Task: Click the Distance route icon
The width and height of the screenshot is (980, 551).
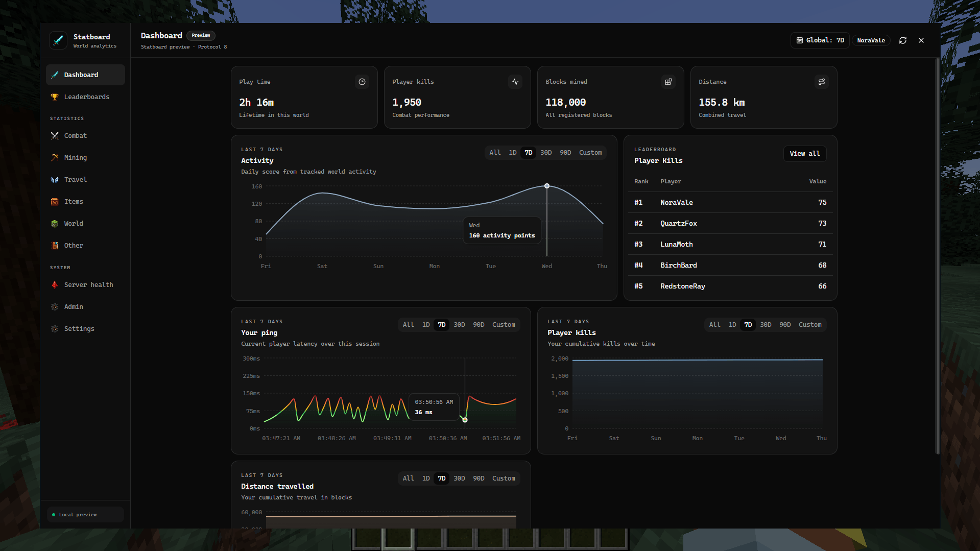Action: pyautogui.click(x=822, y=82)
